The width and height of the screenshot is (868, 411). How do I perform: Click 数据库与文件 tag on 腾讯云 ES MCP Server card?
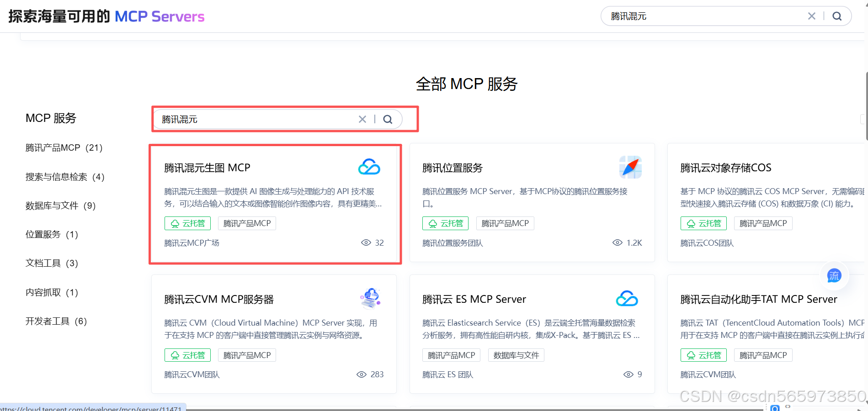516,355
